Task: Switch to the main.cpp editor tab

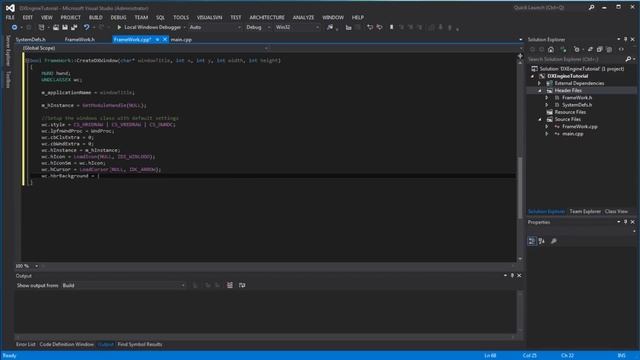Action: point(181,40)
